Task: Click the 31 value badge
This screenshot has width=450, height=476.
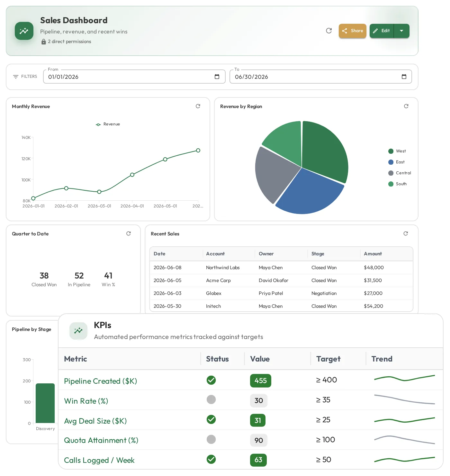Action: tap(258, 420)
